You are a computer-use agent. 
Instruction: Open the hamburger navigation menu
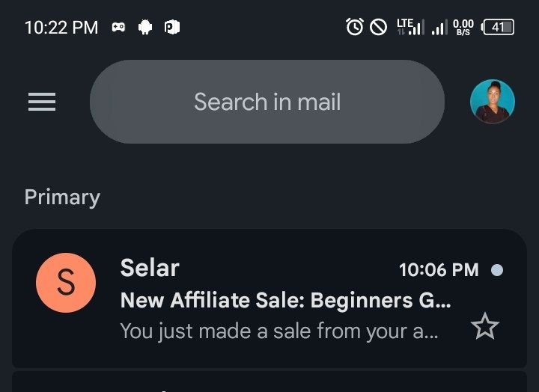[42, 102]
